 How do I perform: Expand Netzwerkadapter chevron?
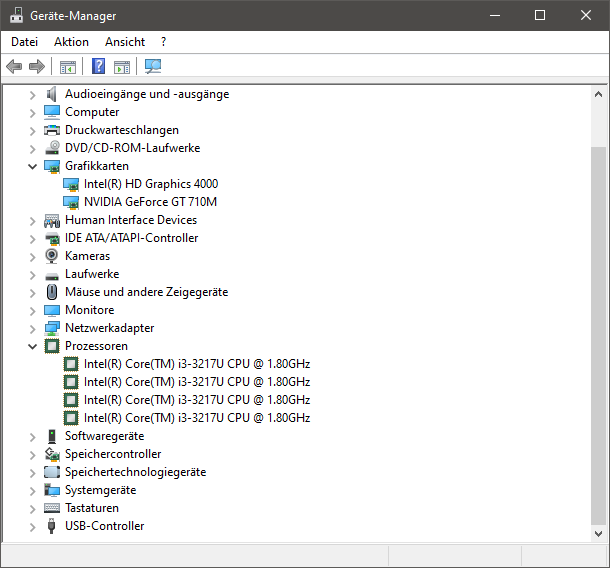(33, 329)
